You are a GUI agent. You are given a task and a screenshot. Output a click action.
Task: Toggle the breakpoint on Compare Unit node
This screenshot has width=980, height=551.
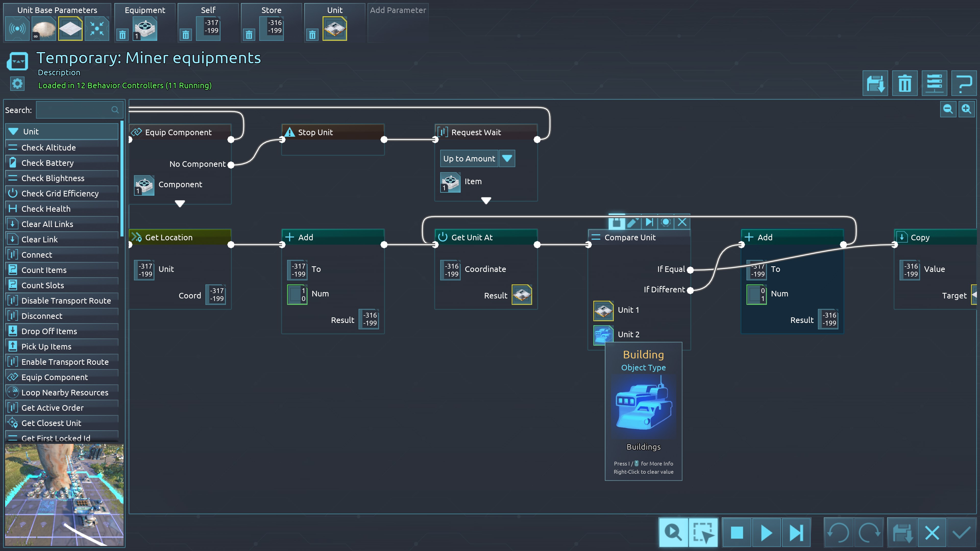click(x=665, y=222)
